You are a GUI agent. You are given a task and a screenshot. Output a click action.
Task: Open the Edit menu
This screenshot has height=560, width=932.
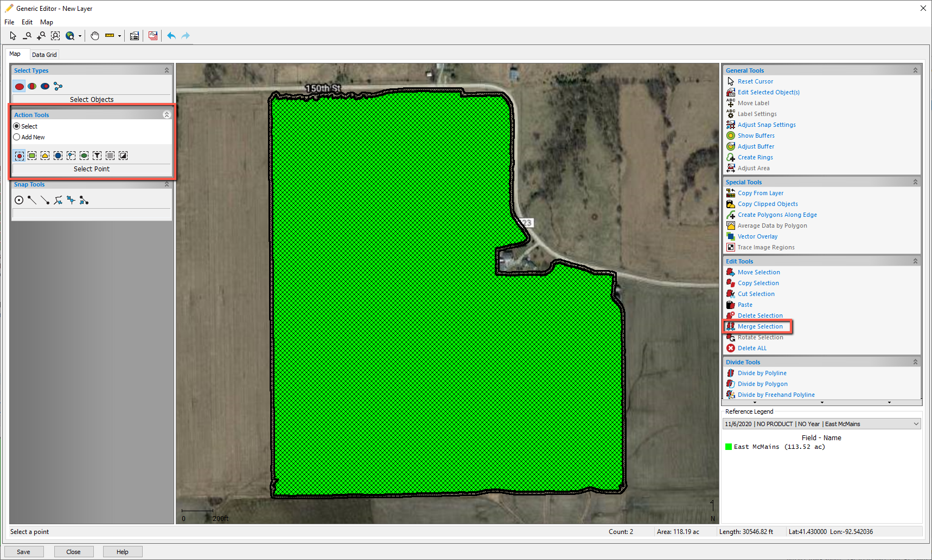tap(27, 22)
